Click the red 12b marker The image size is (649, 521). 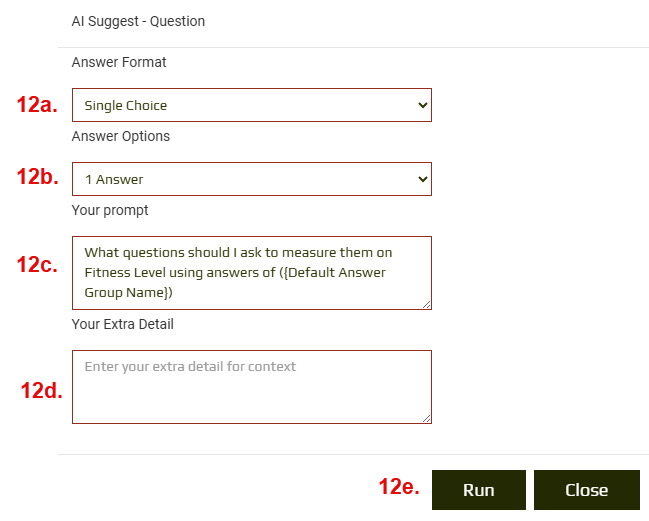37,178
